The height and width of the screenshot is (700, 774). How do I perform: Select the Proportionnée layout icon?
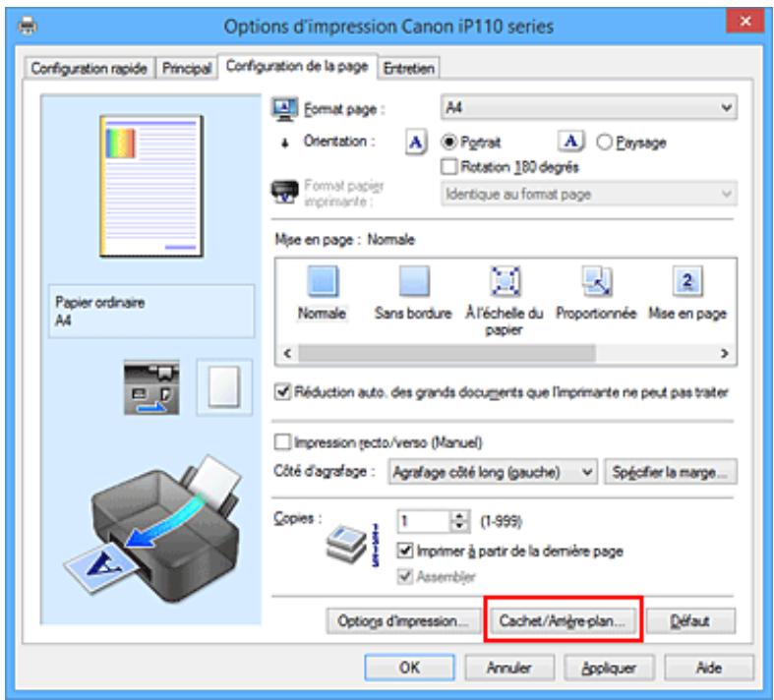[596, 281]
